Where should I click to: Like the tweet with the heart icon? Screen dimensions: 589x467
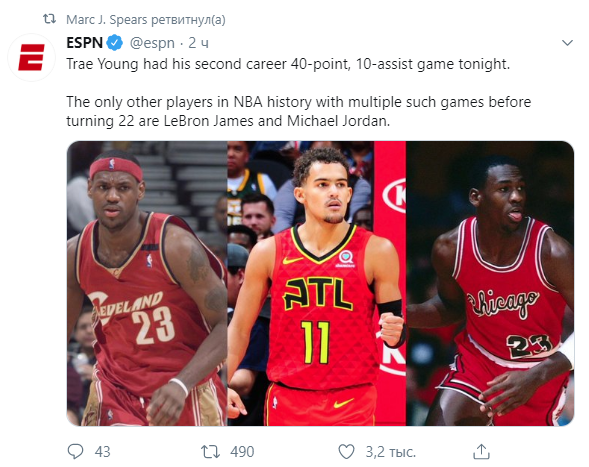pos(346,452)
